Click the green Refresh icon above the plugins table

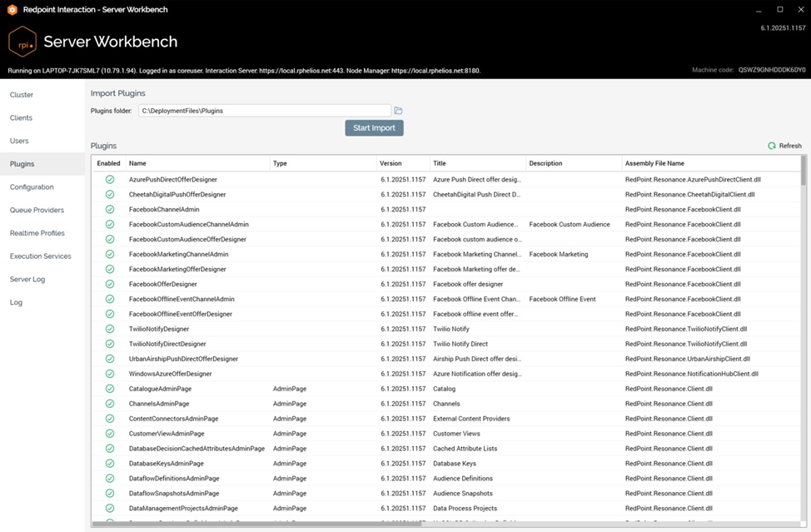772,146
